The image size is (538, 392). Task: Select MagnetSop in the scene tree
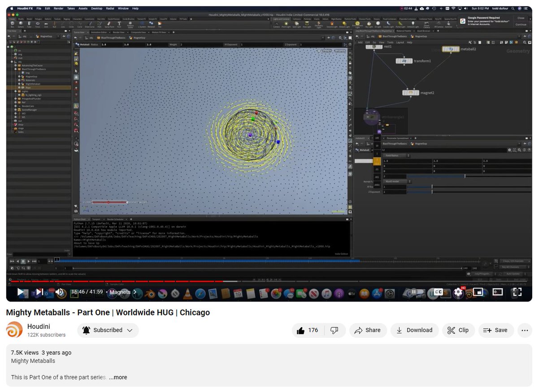(x=31, y=77)
